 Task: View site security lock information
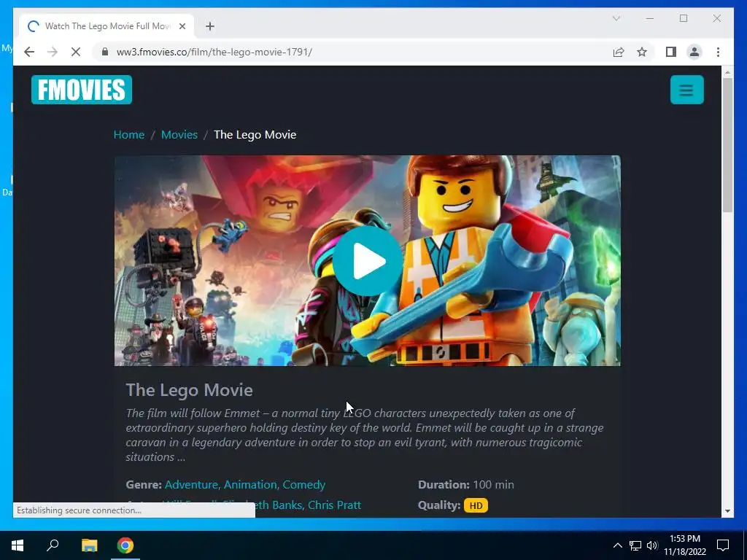pos(105,52)
